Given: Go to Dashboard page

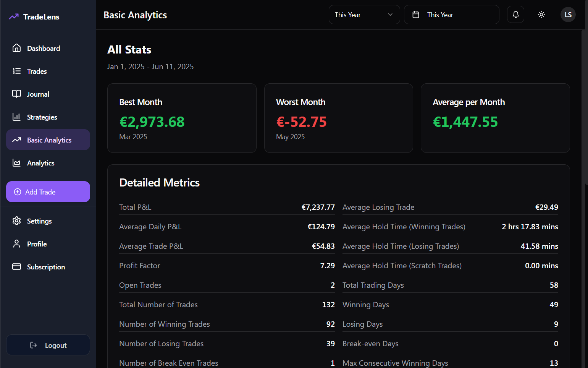Looking at the screenshot, I should coord(48,48).
